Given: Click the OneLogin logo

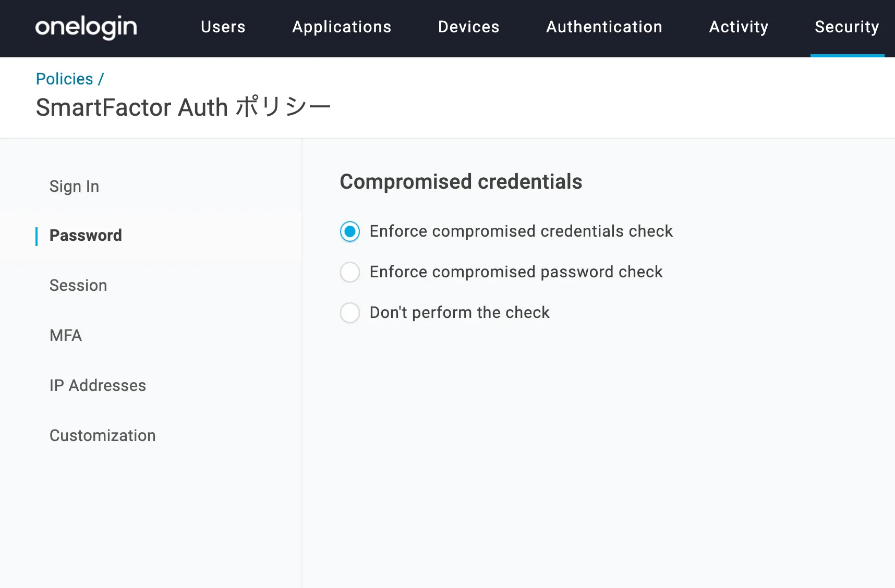Looking at the screenshot, I should pos(86,27).
